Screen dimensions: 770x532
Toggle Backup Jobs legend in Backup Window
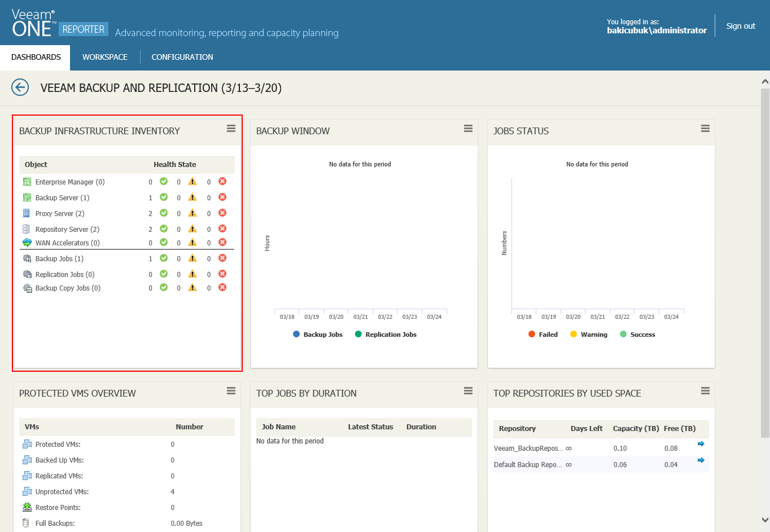point(318,335)
